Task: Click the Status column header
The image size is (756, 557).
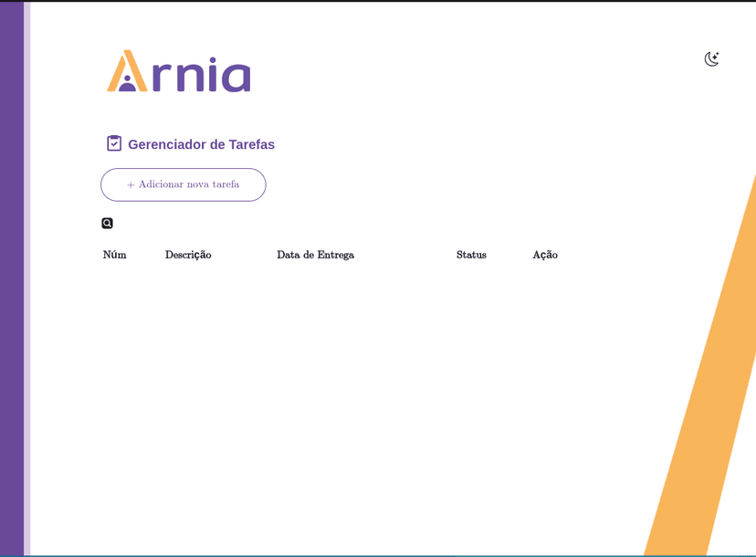Action: point(471,255)
